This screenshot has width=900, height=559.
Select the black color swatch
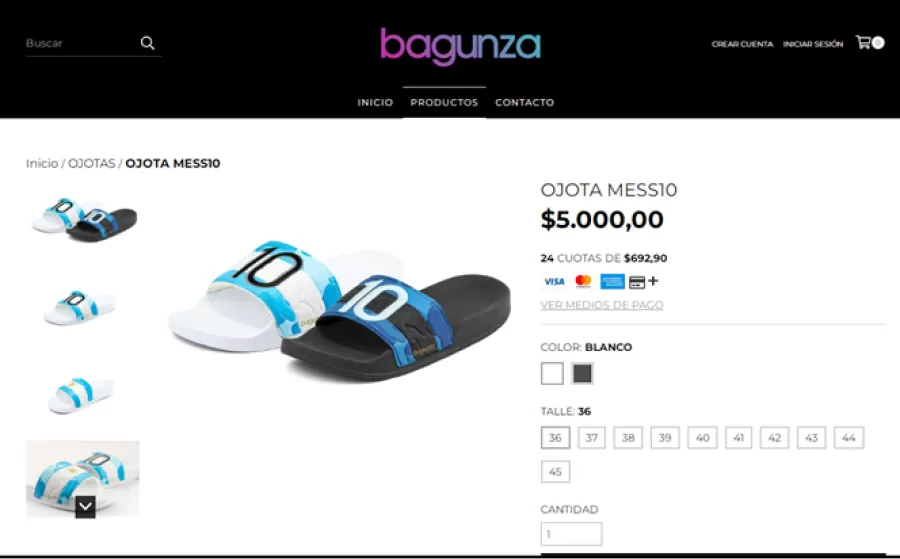tap(582, 374)
